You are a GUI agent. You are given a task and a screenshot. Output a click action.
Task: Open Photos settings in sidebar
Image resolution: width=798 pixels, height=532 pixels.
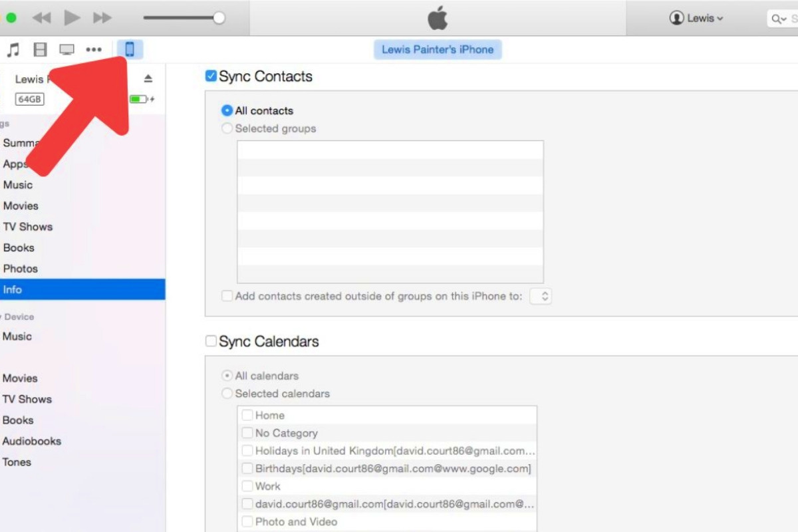[x=21, y=268]
